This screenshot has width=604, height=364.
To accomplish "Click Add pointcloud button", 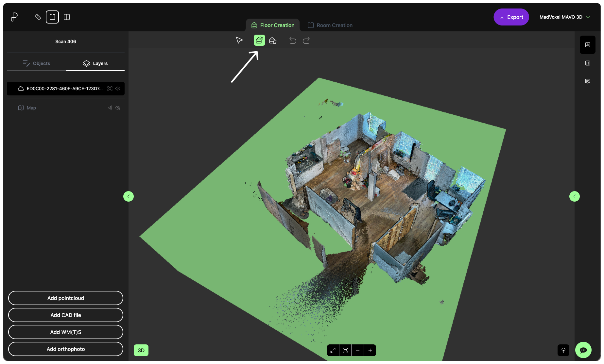I will click(66, 298).
